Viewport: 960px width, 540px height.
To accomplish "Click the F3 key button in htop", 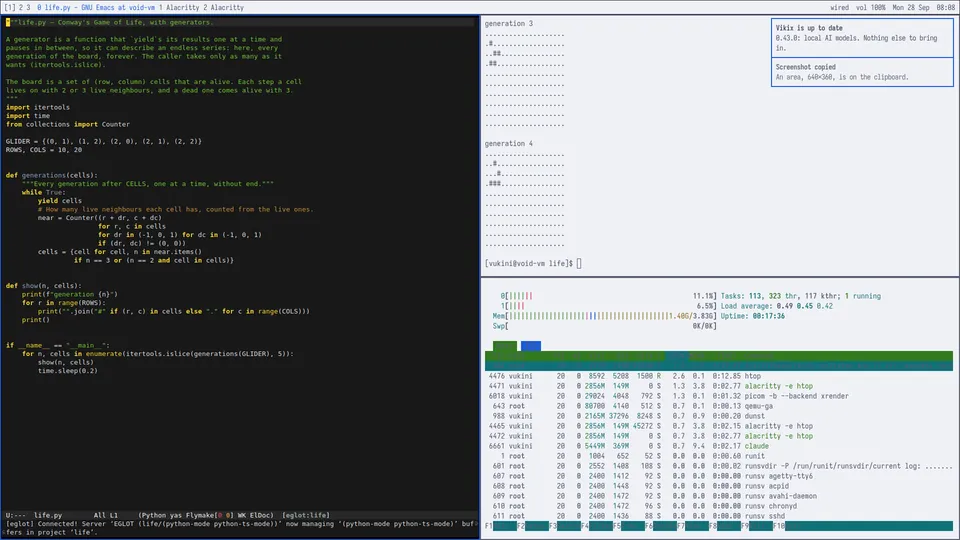I will click(565, 526).
